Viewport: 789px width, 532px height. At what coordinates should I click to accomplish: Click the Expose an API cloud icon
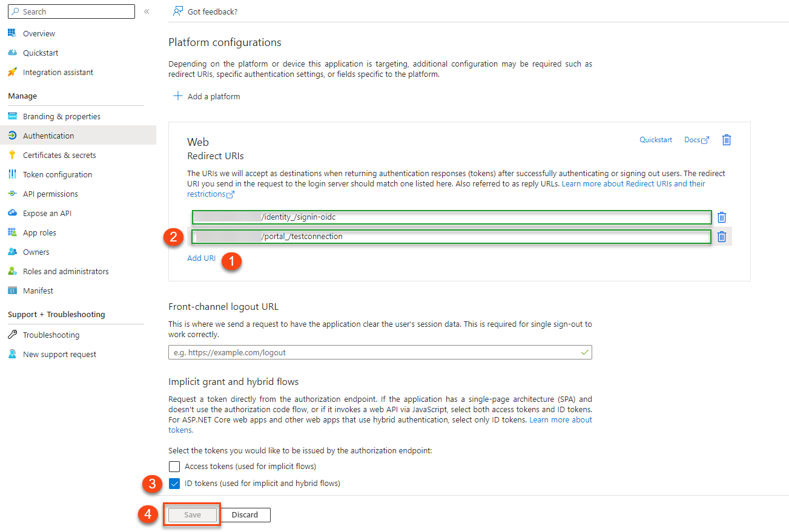pyautogui.click(x=12, y=213)
